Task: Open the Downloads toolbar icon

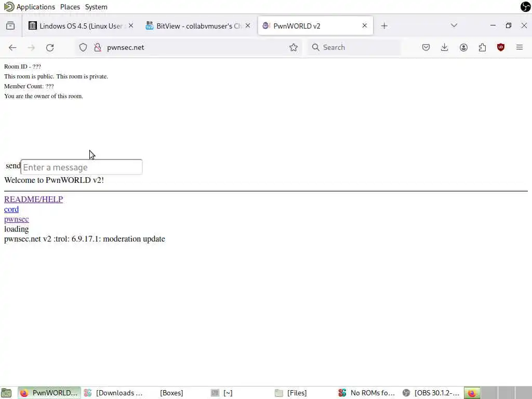Action: pos(445,47)
